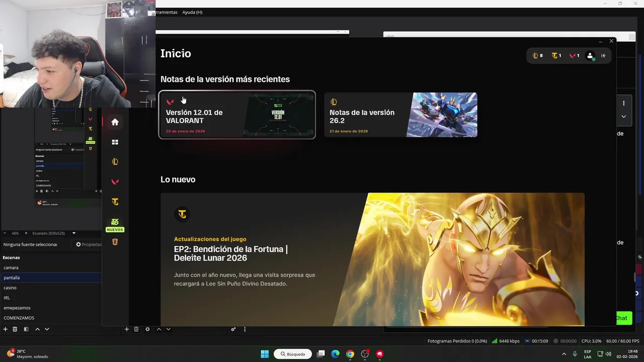Collapse the social panel arrow in Riot Client
The image size is (644, 362).
click(603, 56)
